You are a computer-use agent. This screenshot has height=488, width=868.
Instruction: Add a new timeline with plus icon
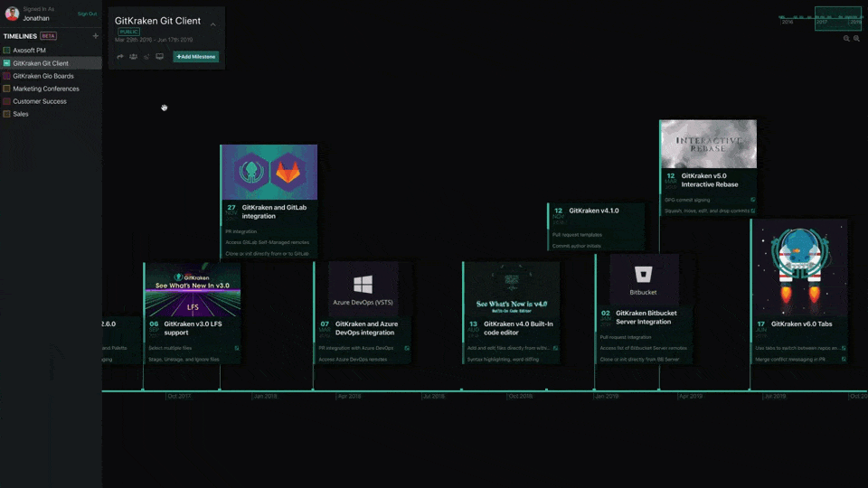[x=95, y=36]
